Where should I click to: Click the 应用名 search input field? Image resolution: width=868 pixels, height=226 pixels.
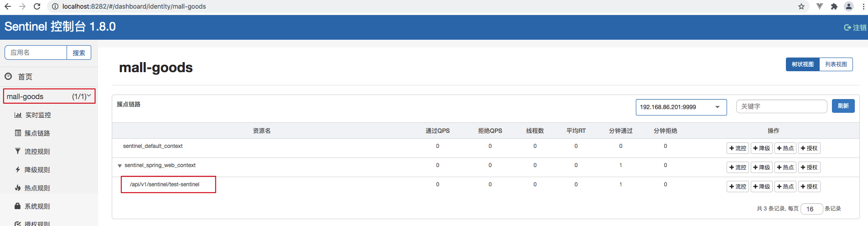tap(36, 53)
